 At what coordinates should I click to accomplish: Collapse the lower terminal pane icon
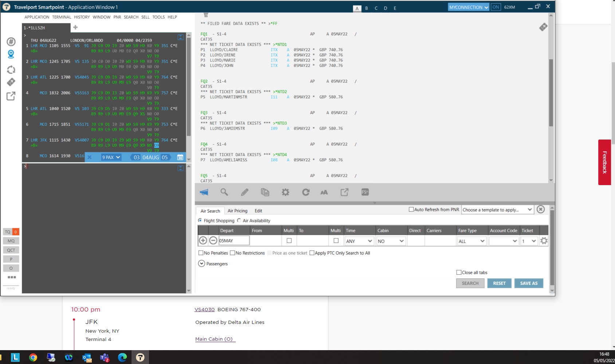[180, 168]
